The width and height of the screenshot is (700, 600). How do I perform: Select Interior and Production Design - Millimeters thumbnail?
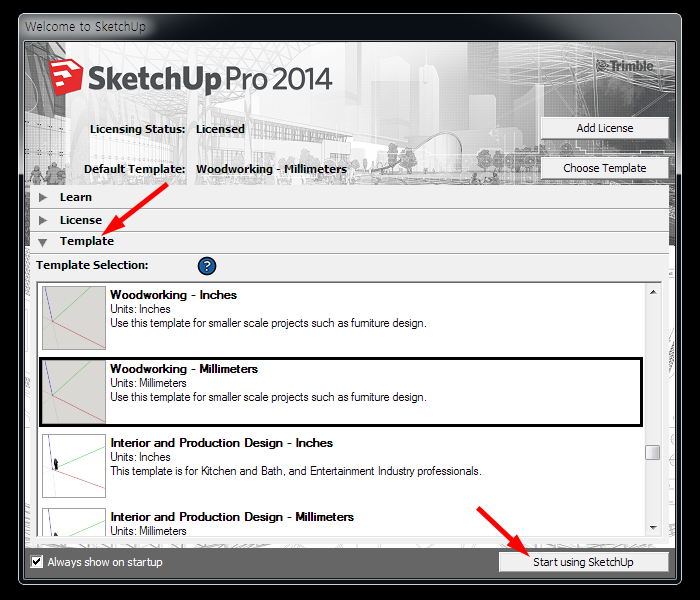[x=74, y=522]
